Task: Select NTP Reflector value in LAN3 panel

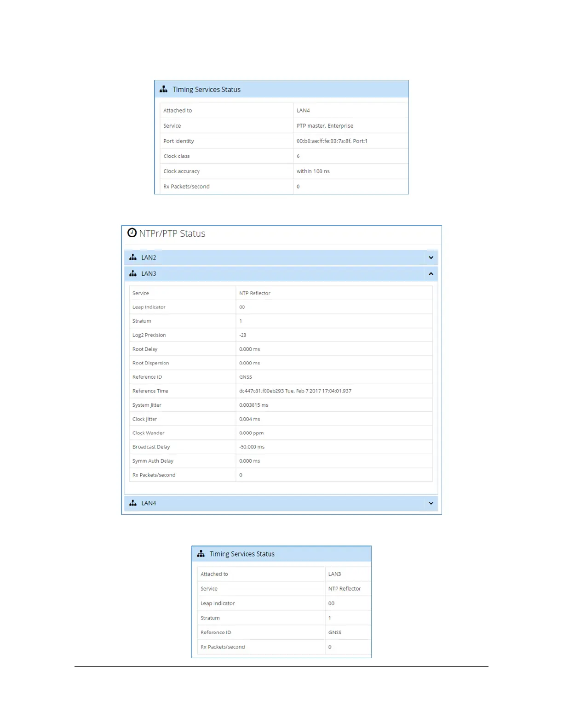Action: [x=255, y=293]
